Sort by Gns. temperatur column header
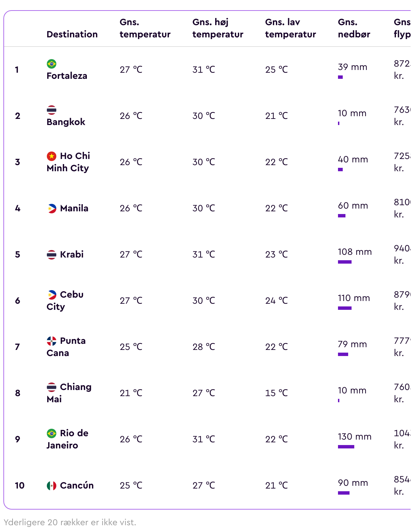This screenshot has height=532, width=414. [x=145, y=28]
